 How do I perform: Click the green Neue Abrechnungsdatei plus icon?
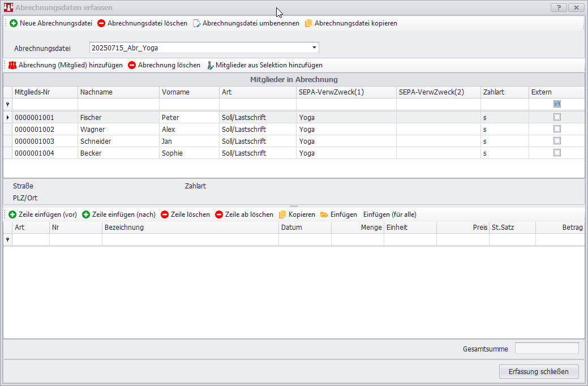14,23
